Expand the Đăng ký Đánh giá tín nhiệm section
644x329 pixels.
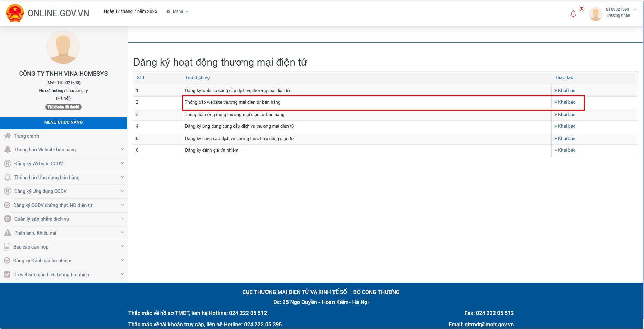tap(122, 260)
